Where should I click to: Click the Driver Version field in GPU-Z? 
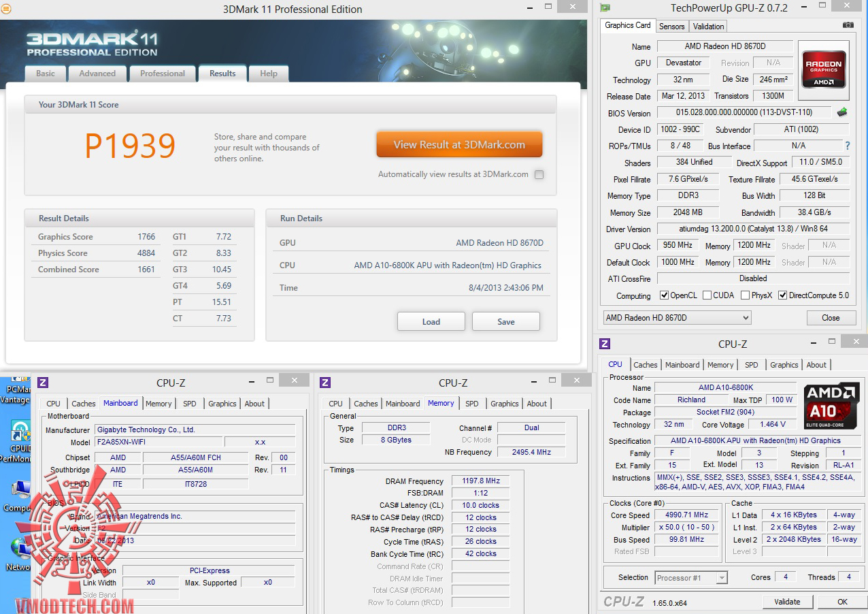pyautogui.click(x=753, y=229)
